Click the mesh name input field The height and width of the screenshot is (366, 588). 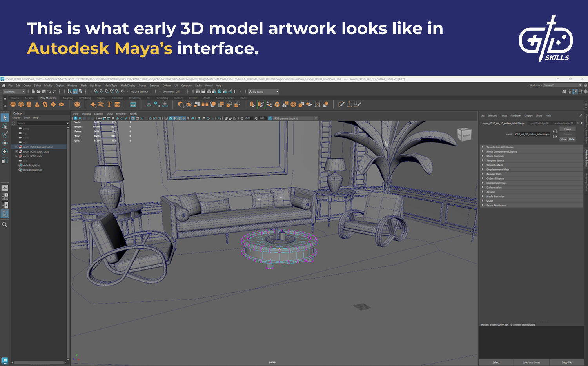pyautogui.click(x=532, y=134)
